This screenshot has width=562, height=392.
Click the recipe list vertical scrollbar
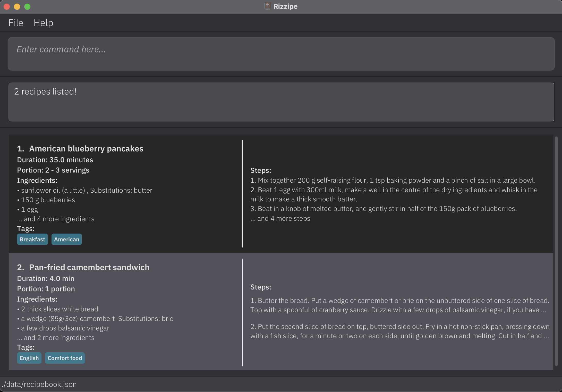556,251
